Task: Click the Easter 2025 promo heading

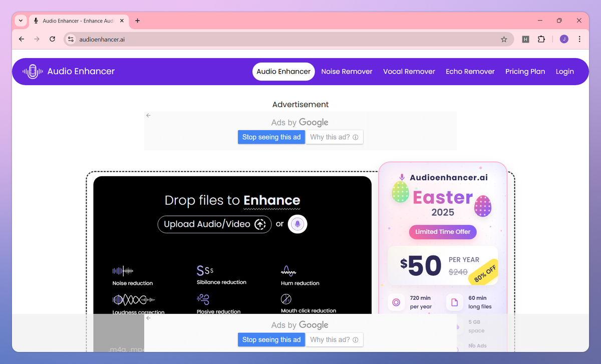Action: click(x=443, y=203)
